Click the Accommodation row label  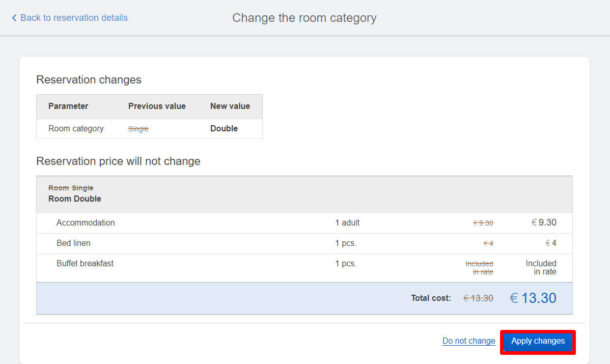tap(86, 223)
